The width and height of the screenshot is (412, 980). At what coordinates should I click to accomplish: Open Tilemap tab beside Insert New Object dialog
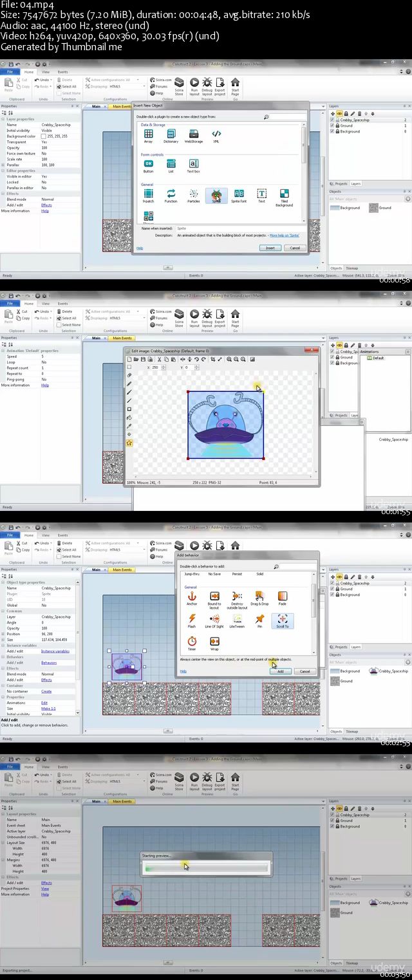point(351,268)
